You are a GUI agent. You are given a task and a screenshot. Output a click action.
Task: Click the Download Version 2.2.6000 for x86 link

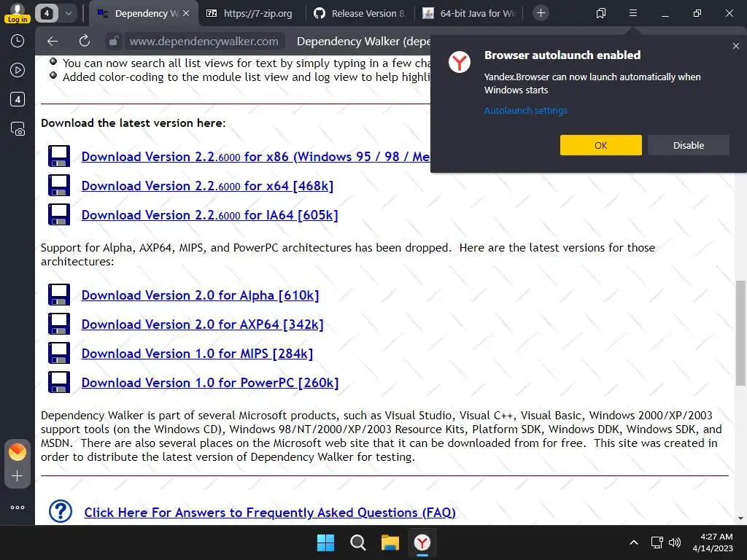pyautogui.click(x=255, y=157)
